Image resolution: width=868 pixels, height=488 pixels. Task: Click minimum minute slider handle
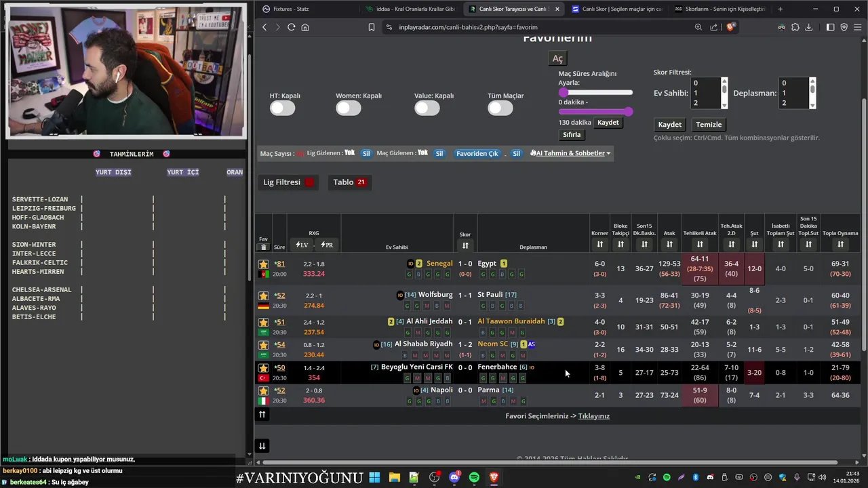[563, 92]
